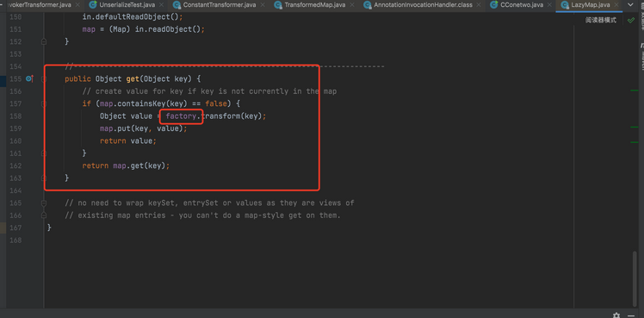The width and height of the screenshot is (644, 318).
Task: Click comment 'no need to wrap keySet'
Action: click(x=209, y=203)
